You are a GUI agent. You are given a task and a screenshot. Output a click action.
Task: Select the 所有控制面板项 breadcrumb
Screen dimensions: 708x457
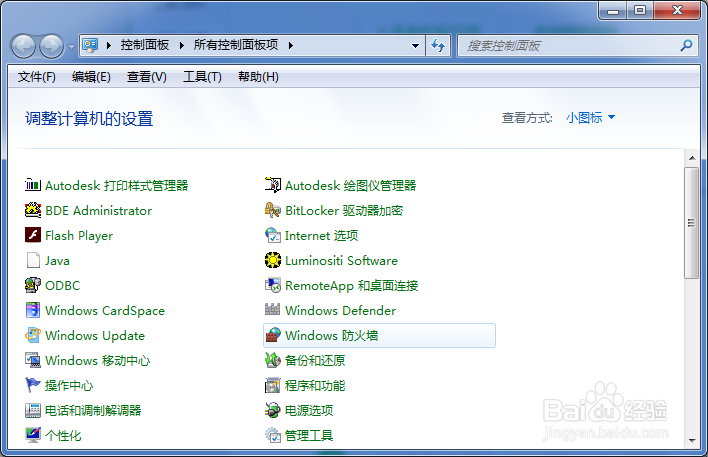(236, 45)
